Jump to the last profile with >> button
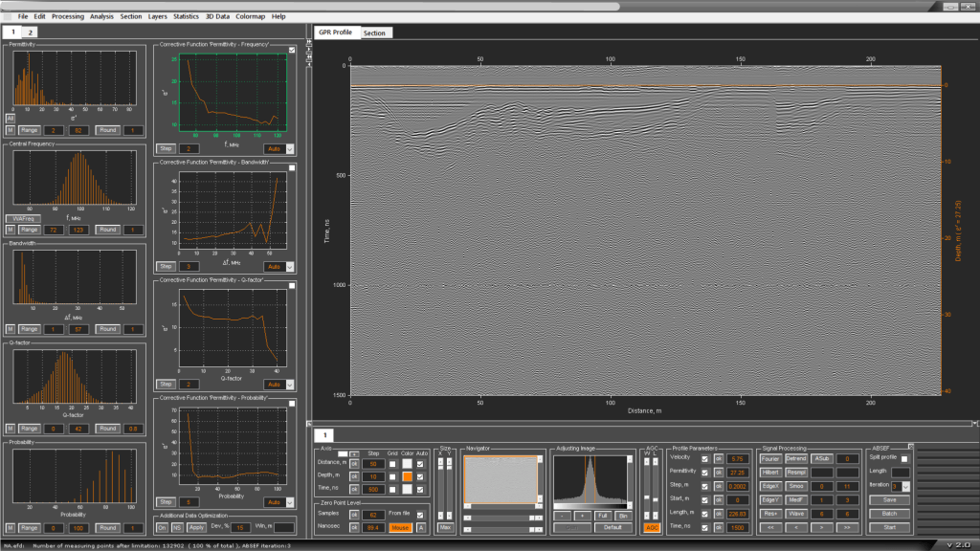This screenshot has width=980, height=551. [x=846, y=527]
